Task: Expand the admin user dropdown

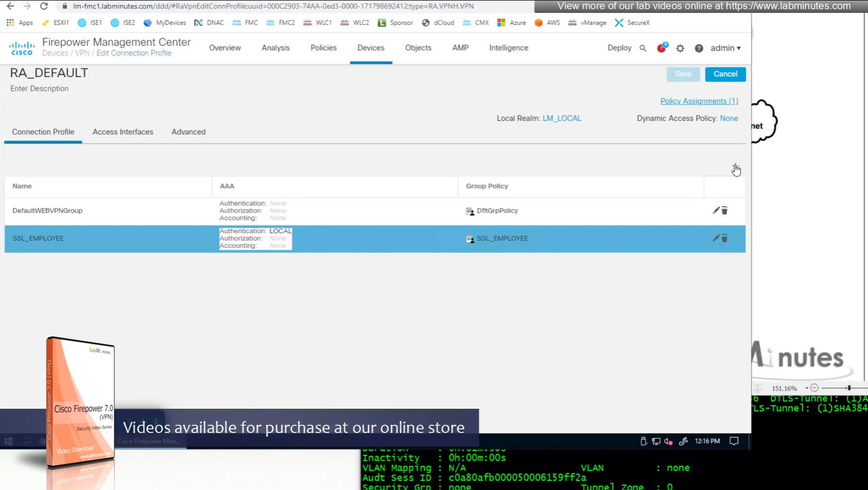Action: pos(725,48)
